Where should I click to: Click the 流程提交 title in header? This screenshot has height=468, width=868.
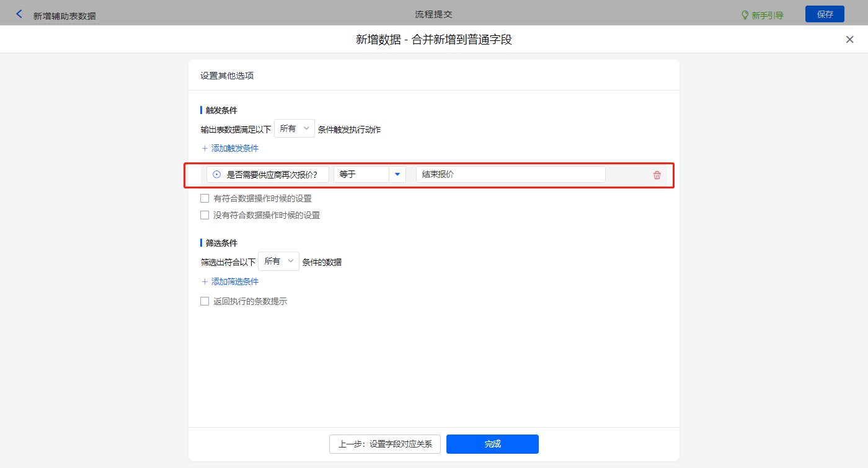tap(433, 14)
